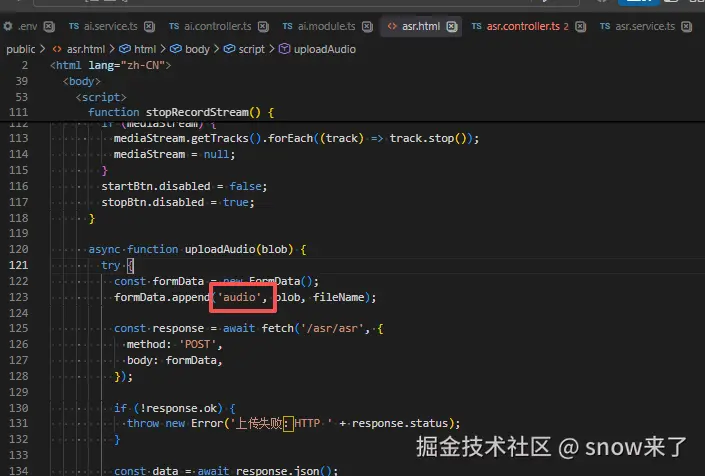The image size is (705, 476).
Task: Close the asr.html tab
Action: tap(452, 27)
